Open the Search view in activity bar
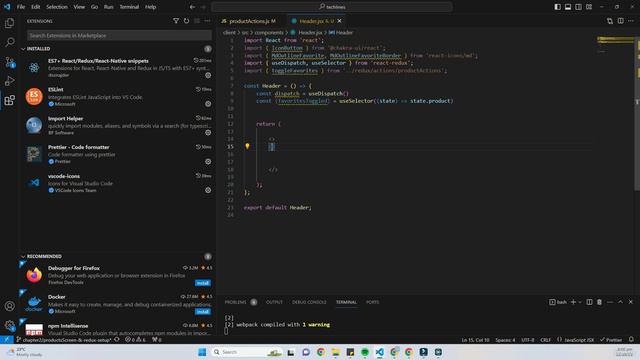 pos(9,42)
